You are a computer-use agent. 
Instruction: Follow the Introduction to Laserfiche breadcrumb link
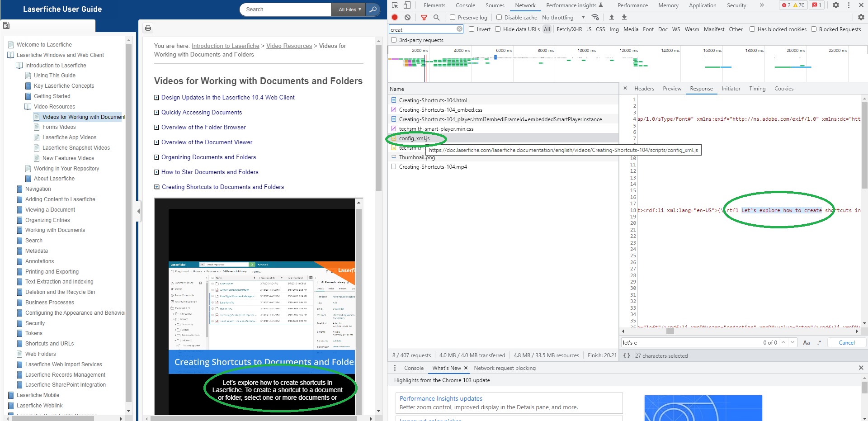coord(226,46)
